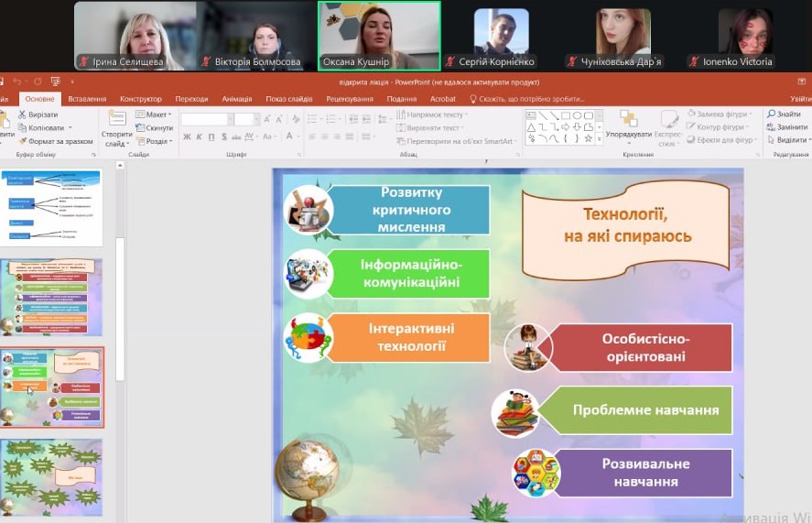Open the font name combo box
Image resolution: width=812 pixels, height=523 pixels.
click(x=206, y=119)
